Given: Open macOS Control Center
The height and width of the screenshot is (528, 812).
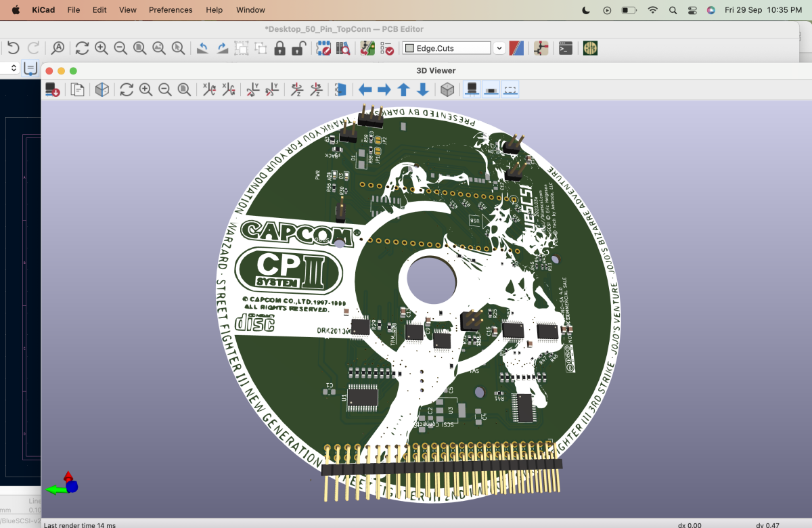Looking at the screenshot, I should pyautogui.click(x=692, y=10).
